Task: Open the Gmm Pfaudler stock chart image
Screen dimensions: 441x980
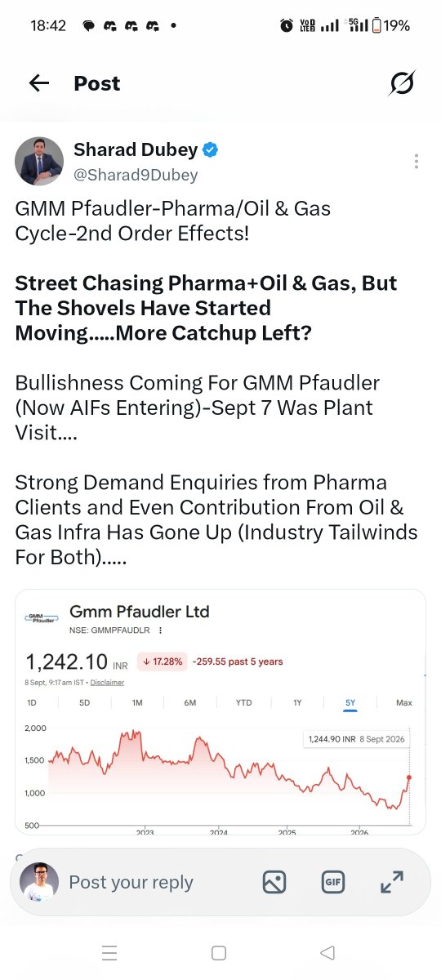Action: pyautogui.click(x=220, y=711)
